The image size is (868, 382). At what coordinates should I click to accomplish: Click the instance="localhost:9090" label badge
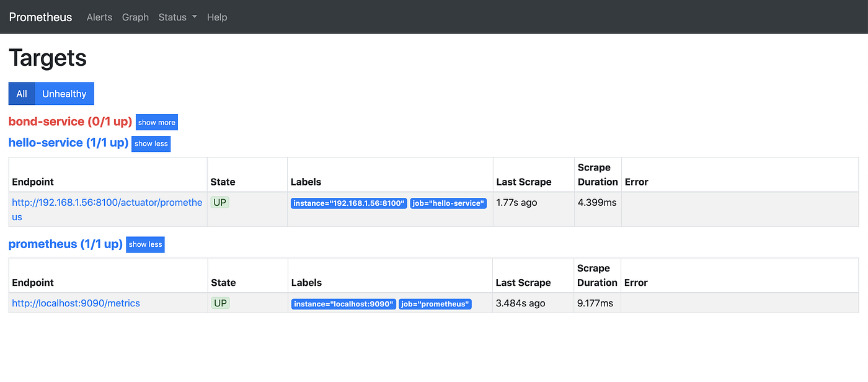pyautogui.click(x=343, y=303)
